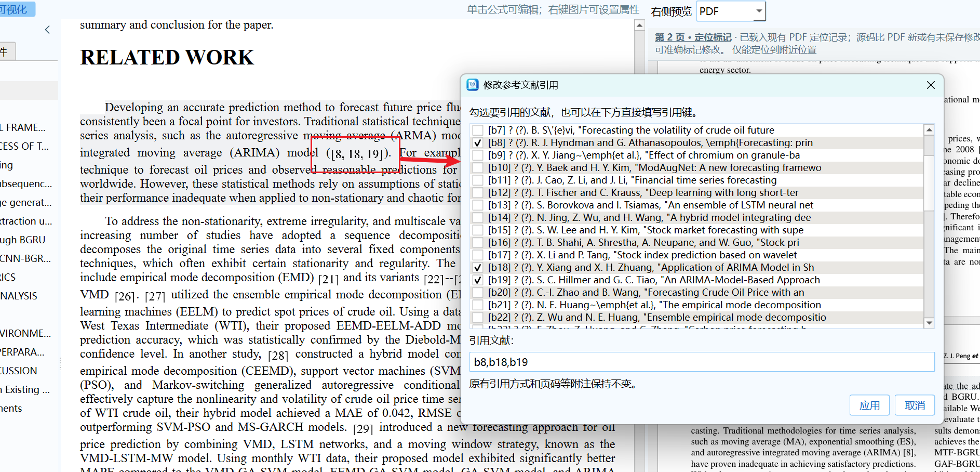Uncheck the b18 Xiang and Zhuang reference

click(478, 267)
